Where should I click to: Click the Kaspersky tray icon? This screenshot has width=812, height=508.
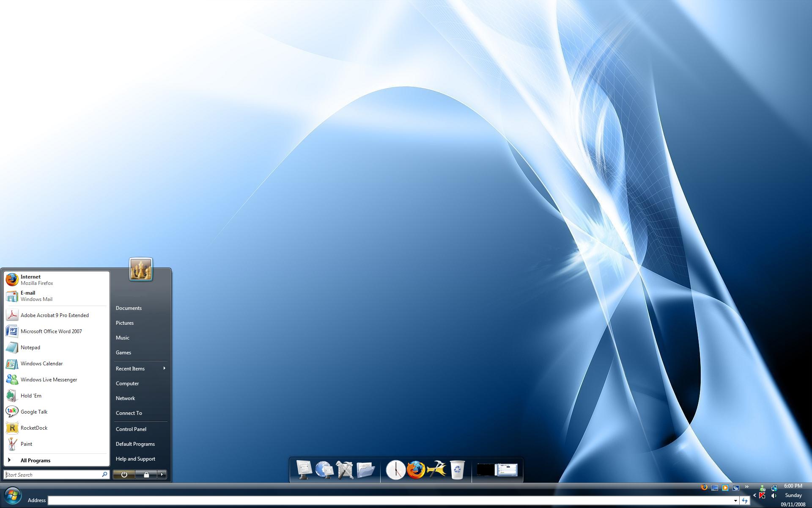pos(762,495)
